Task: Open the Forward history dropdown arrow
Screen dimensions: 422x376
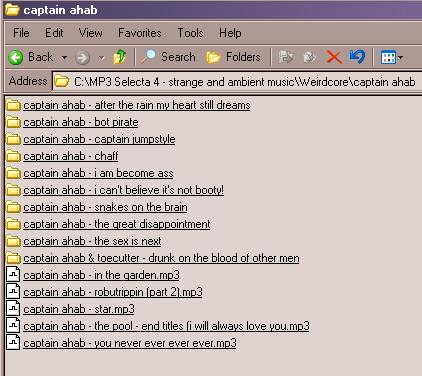Action: [x=101, y=58]
